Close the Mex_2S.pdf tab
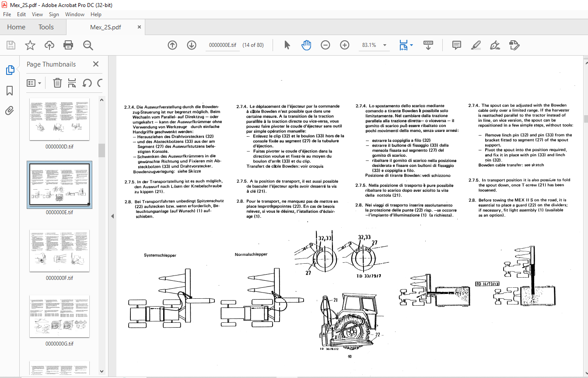Viewport: 588px width, 378px height. click(140, 27)
